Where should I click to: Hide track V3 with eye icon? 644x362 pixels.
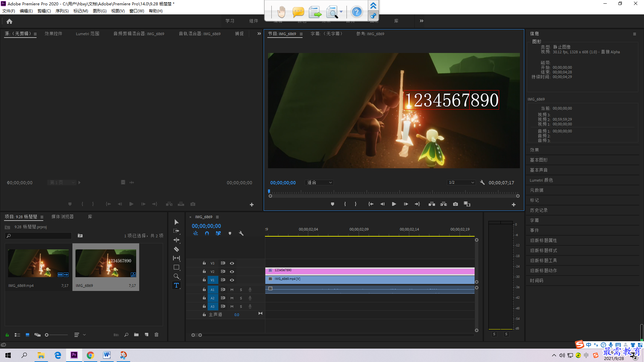tap(232, 263)
